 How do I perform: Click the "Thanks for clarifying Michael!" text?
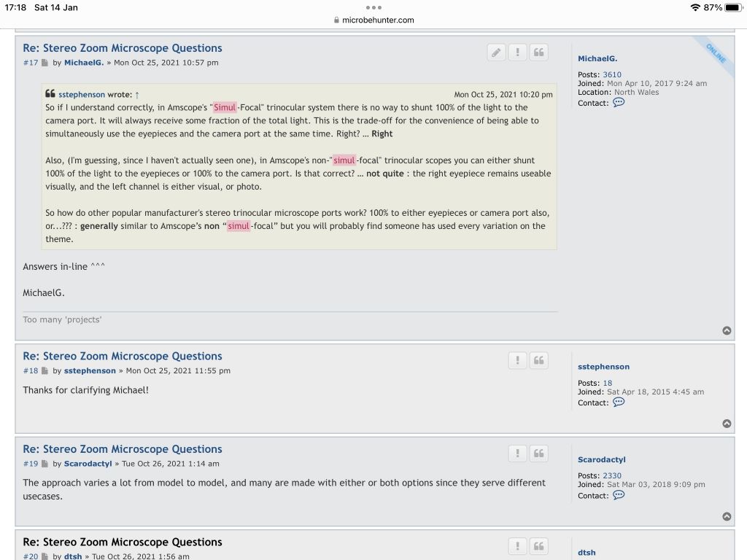tap(86, 390)
